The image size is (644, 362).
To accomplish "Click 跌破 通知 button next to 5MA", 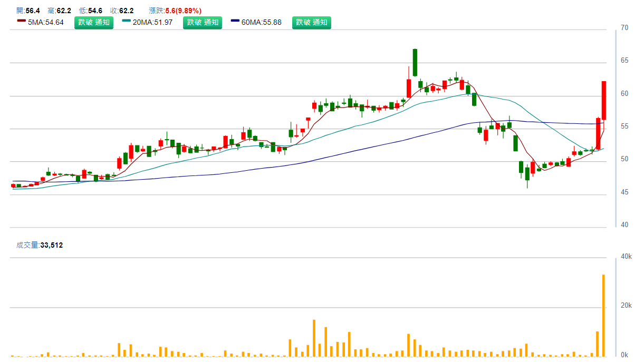I will 93,22.
